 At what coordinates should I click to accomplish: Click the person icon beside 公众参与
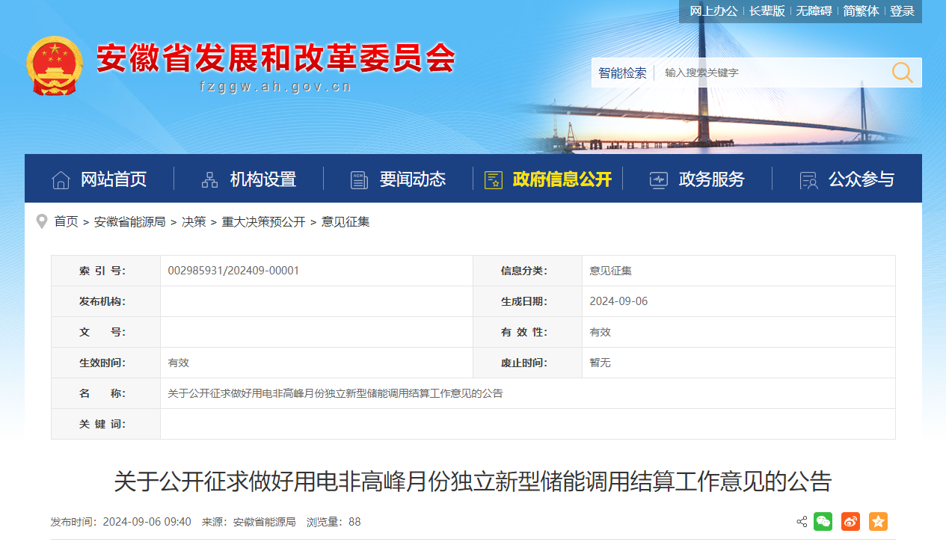pyautogui.click(x=808, y=179)
